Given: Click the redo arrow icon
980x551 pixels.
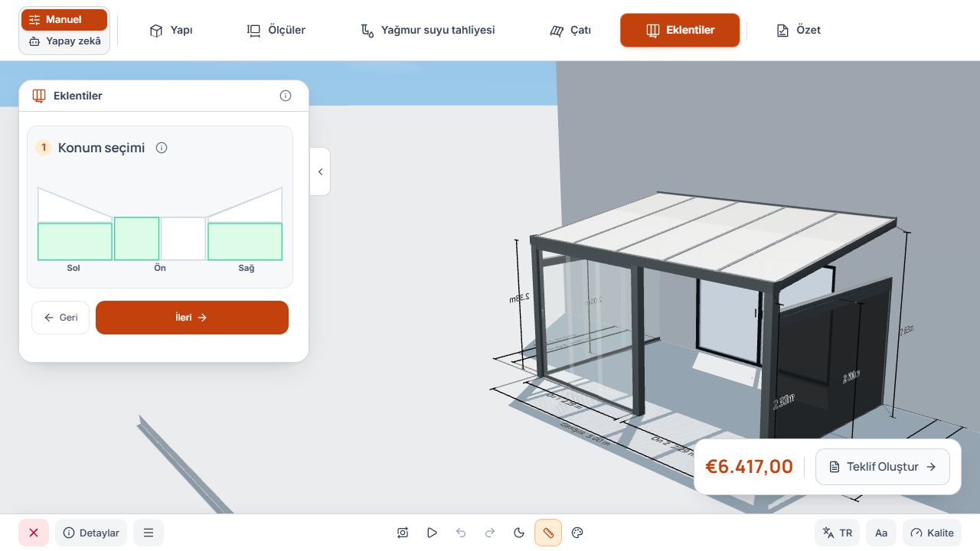Looking at the screenshot, I should tap(490, 533).
